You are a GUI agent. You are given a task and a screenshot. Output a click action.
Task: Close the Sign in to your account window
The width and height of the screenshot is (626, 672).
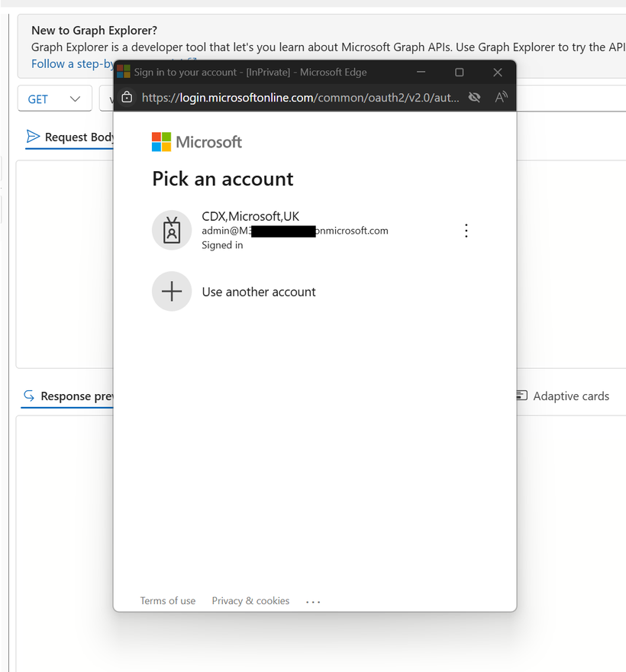coord(498,73)
